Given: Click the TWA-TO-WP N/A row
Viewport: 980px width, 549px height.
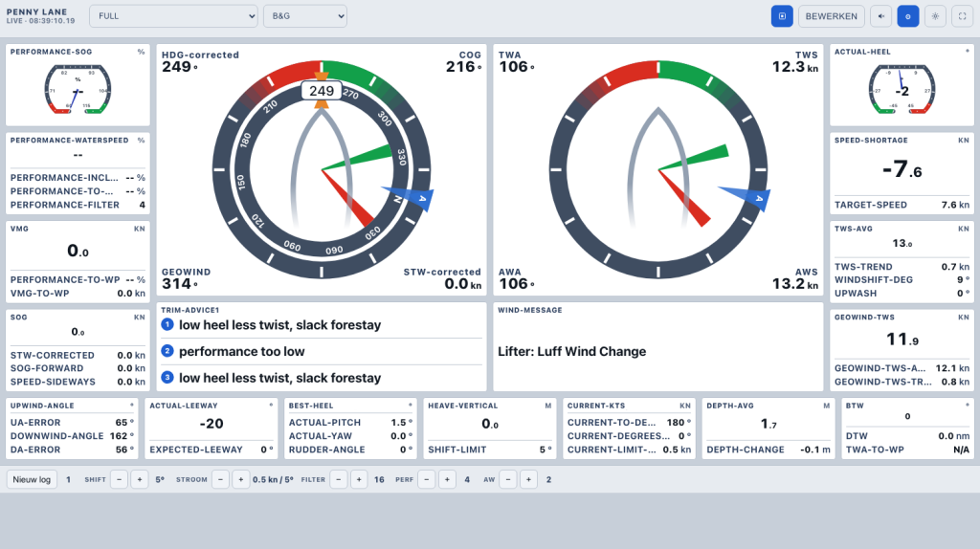Looking at the screenshot, I should pyautogui.click(x=907, y=450).
